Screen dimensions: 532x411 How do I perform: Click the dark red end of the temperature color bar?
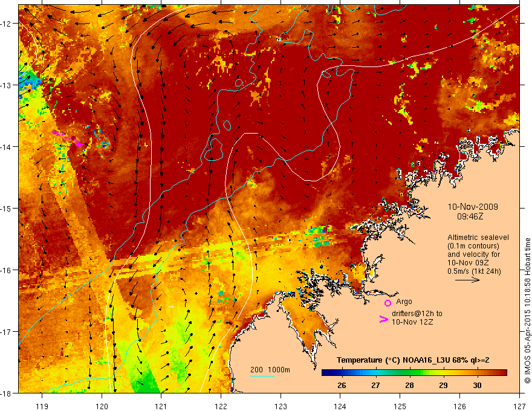point(503,373)
